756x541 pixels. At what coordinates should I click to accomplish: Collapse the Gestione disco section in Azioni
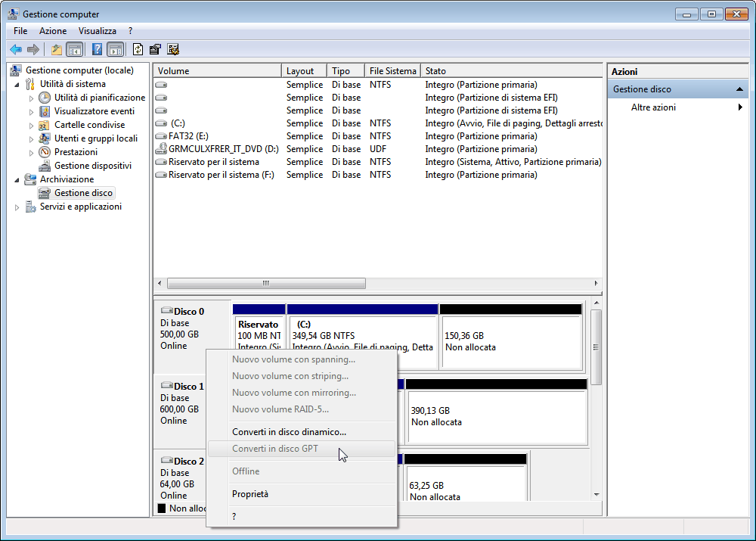740,89
